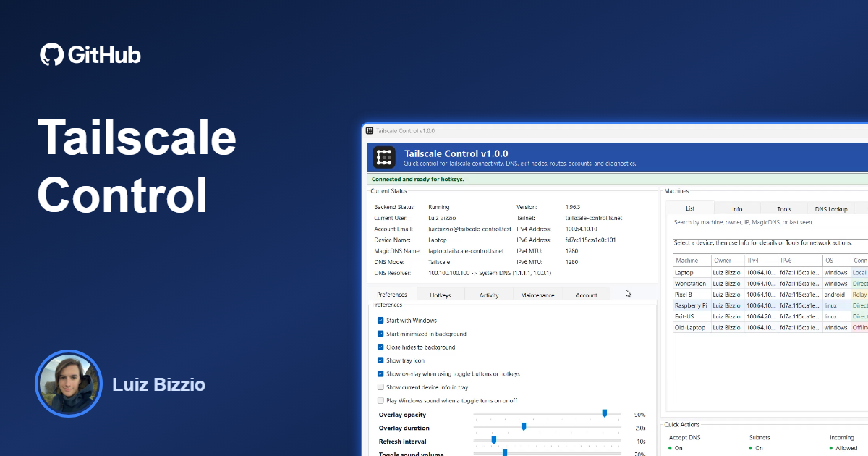Click the Version value 1.96.3
The image size is (868, 456).
click(x=574, y=207)
